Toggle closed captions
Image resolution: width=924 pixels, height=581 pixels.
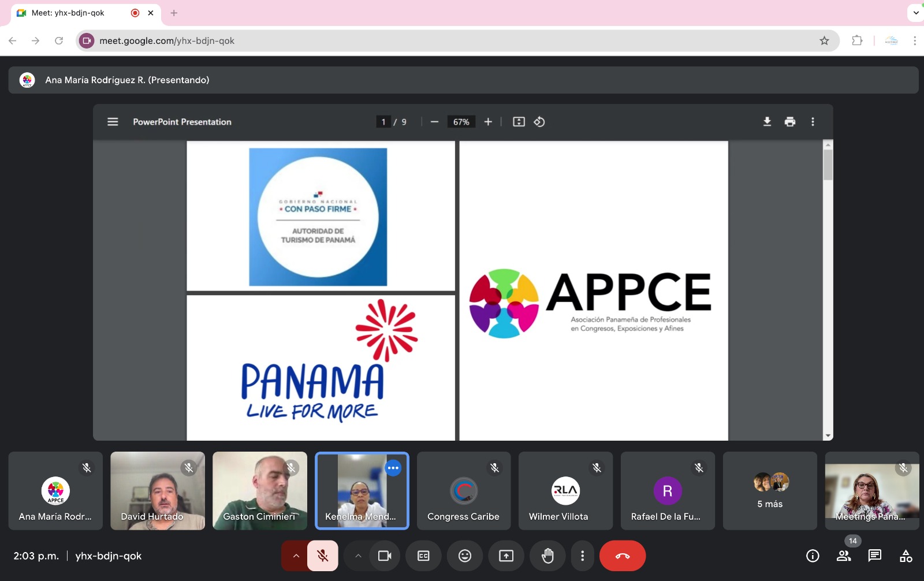point(423,556)
